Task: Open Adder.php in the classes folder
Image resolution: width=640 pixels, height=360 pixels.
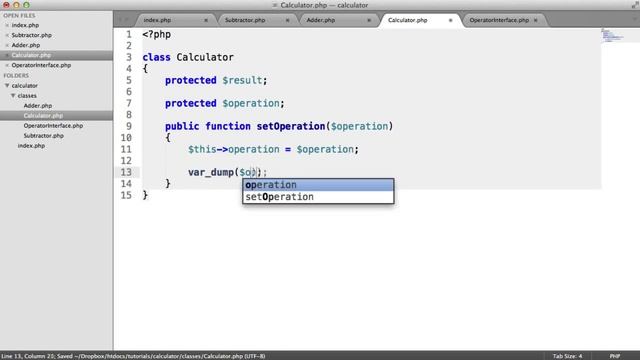Action: (38, 106)
